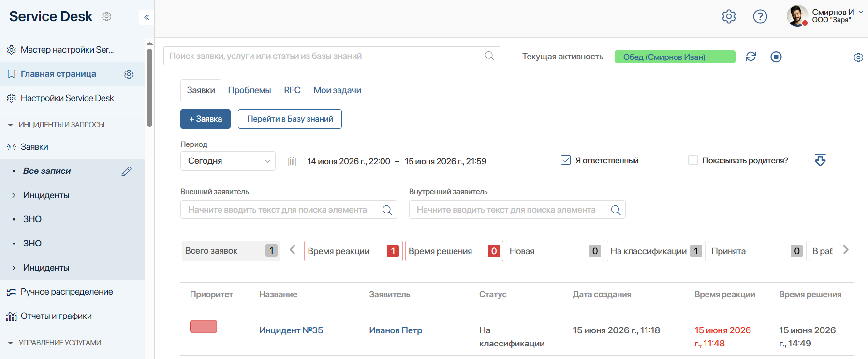
Task: Click user avatar of Смирнов И
Action: coord(797,16)
